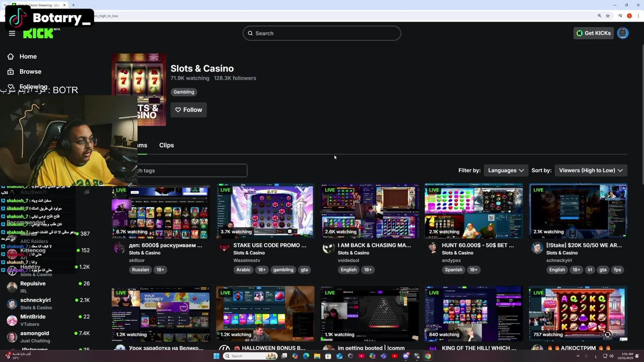Click the Get KICKs button

[594, 33]
